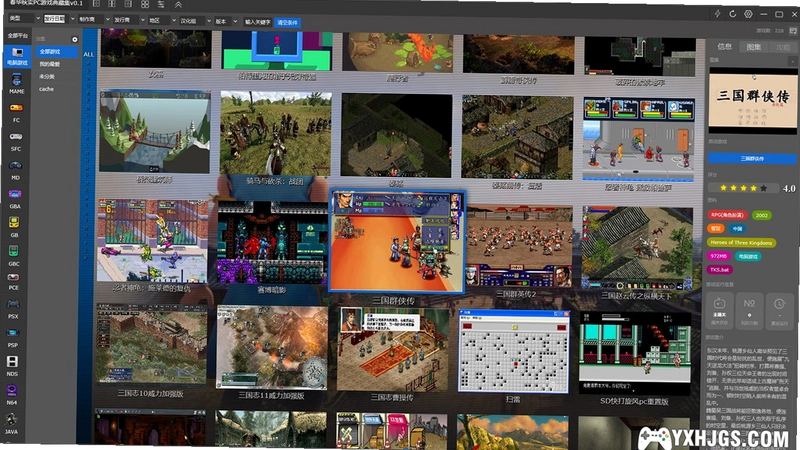Screen dimensions: 800x450
Task: Choose the GBA platform icon
Action: coord(15,199)
